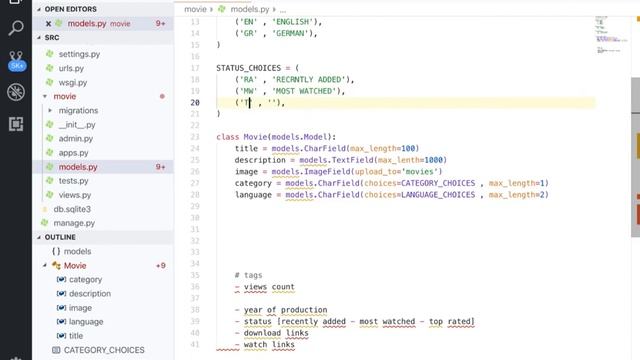Place cursor on class Movie declaration
Image resolution: width=640 pixels, height=360 pixels.
click(x=276, y=137)
